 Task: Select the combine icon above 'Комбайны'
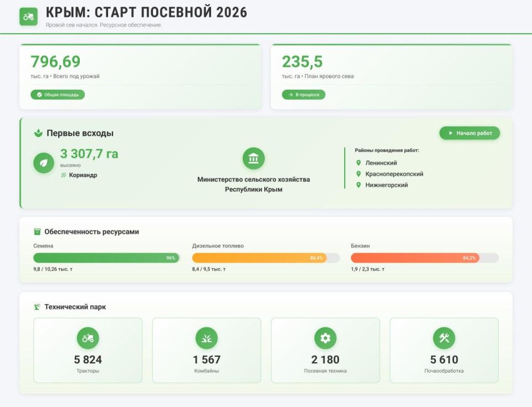pos(206,337)
